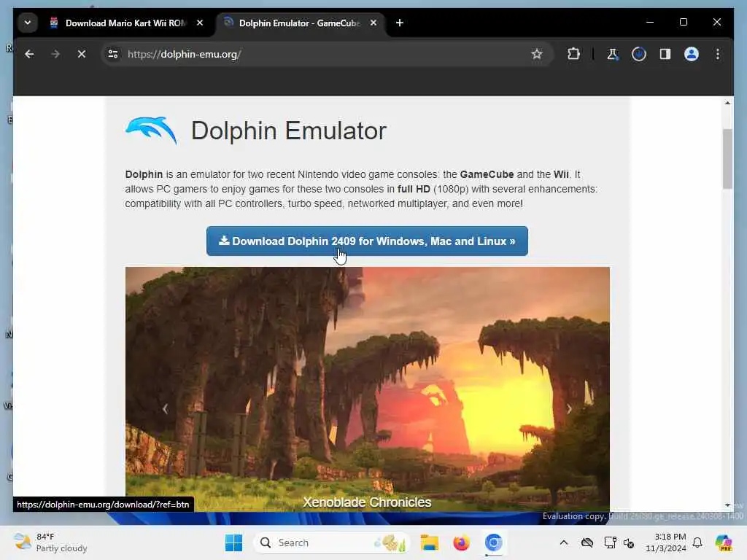Click the scrollbar up arrow
This screenshot has height=560, width=747.
click(727, 103)
